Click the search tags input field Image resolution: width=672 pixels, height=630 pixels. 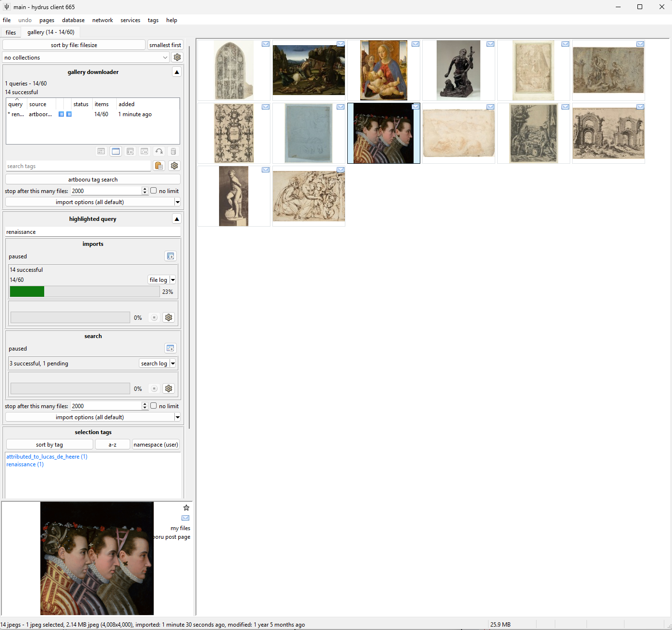coord(78,166)
